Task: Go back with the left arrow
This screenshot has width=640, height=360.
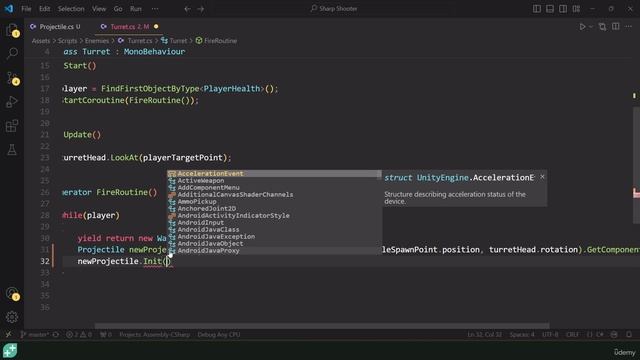Action: pos(187,9)
